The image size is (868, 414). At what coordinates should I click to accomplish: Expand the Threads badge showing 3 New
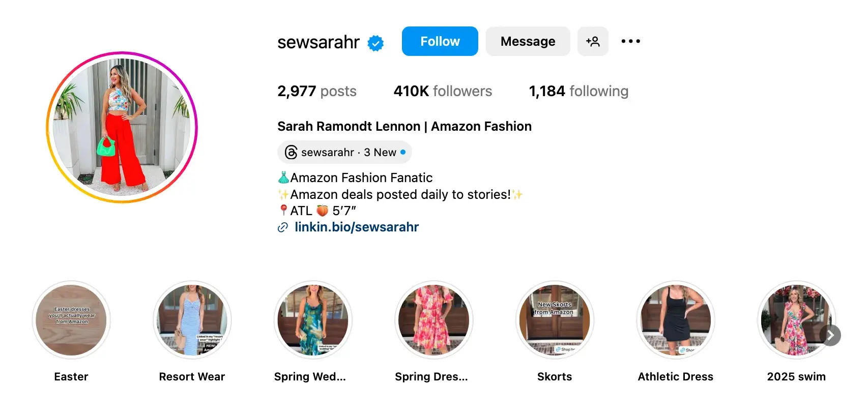[x=344, y=152]
